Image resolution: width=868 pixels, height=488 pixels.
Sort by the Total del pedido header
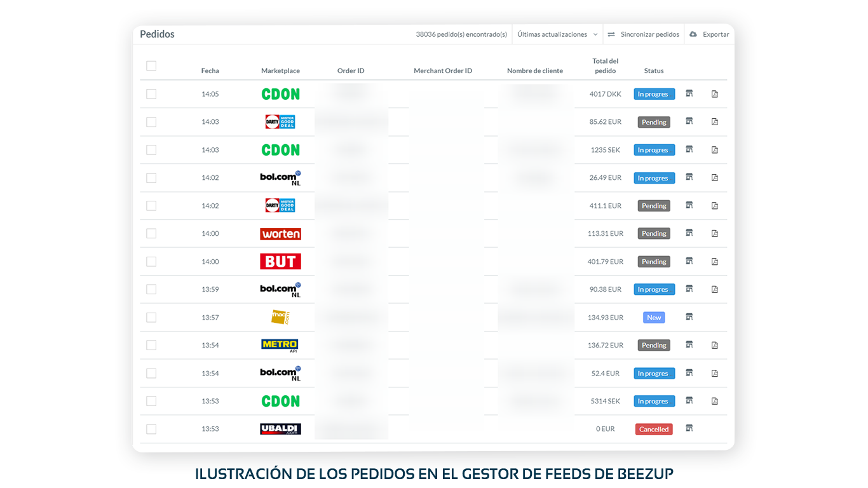[606, 66]
